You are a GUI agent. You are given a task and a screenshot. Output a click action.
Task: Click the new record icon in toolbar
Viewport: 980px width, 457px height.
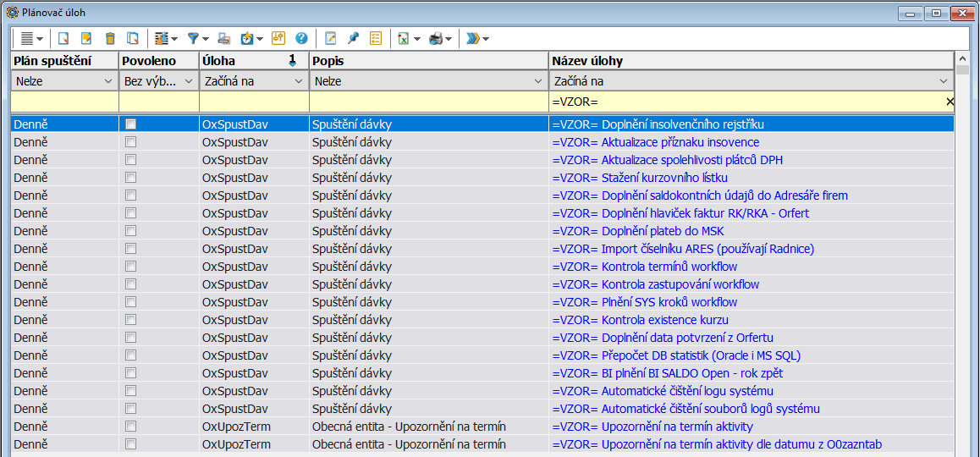point(63,38)
